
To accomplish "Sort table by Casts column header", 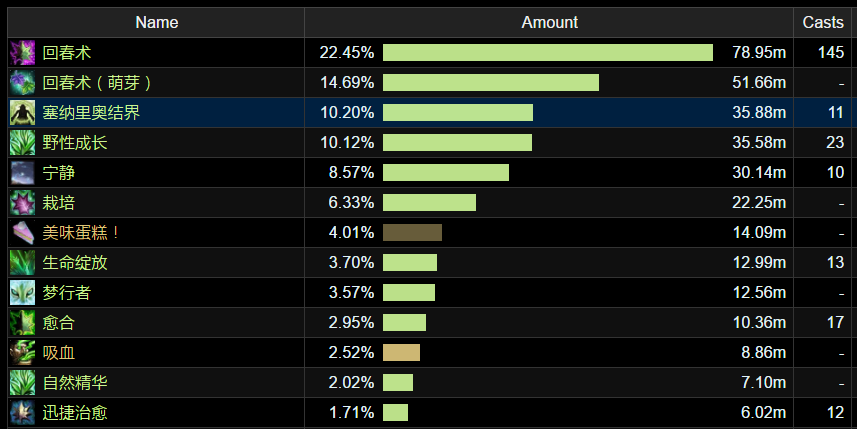I will click(x=825, y=22).
